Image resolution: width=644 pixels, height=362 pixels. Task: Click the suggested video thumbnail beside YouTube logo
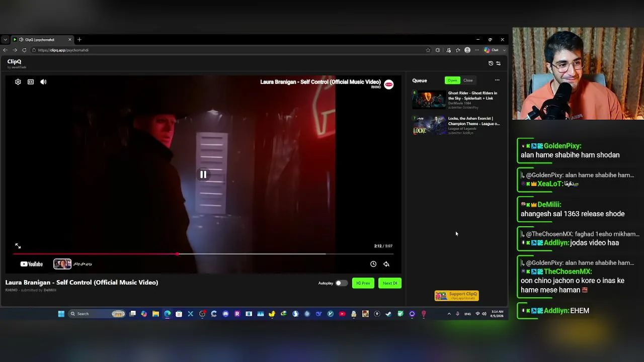pyautogui.click(x=62, y=264)
